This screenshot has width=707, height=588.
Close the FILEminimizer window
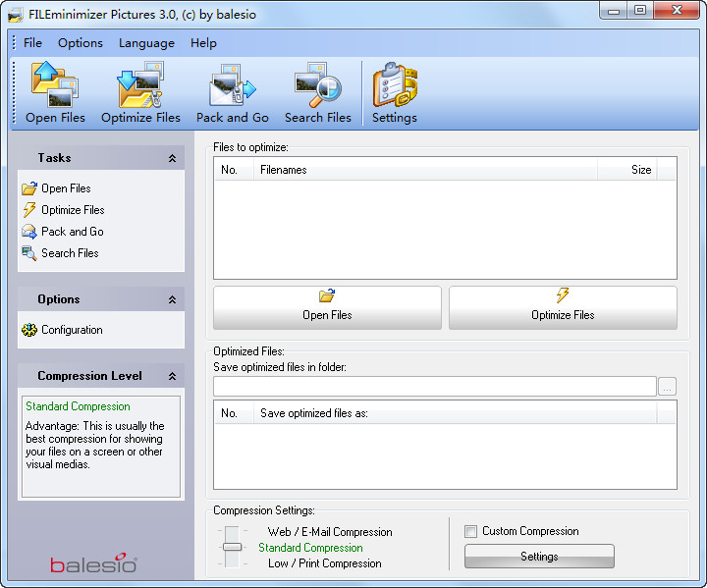coord(677,11)
